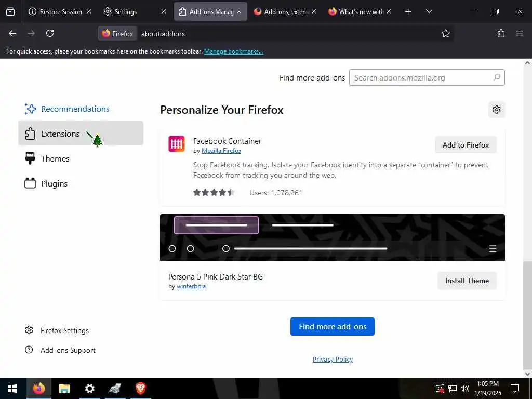Viewport: 532px width, 399px height.
Task: Close the Restore Session tab
Action: point(89,11)
